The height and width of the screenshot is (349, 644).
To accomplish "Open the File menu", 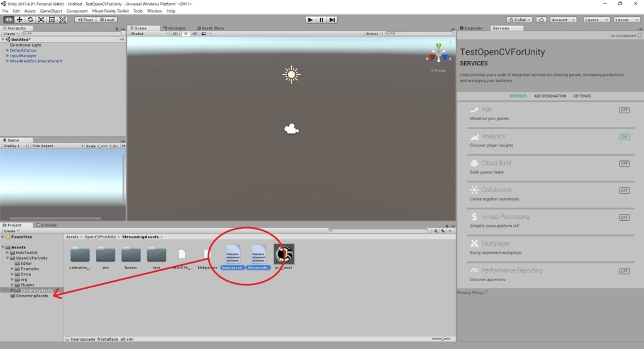I will coord(5,11).
